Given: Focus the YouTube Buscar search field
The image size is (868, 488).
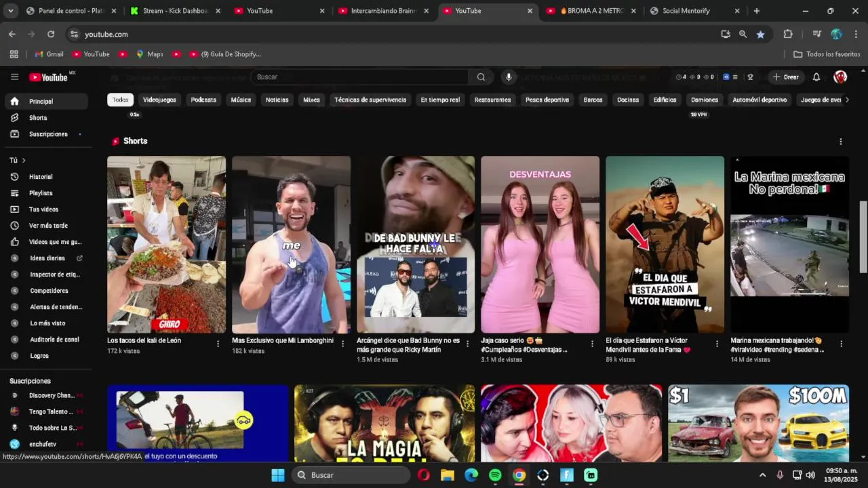Looking at the screenshot, I should [359, 77].
